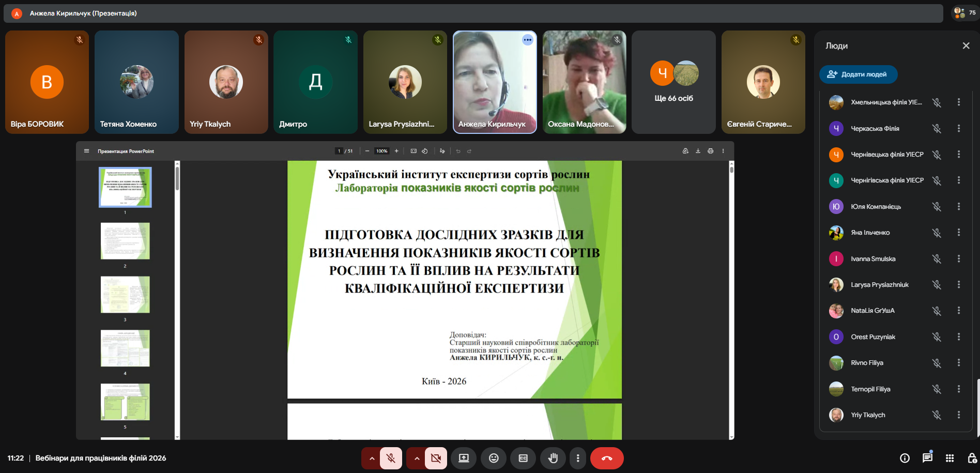Click the raise hand icon
The width and height of the screenshot is (980, 473).
(x=553, y=458)
